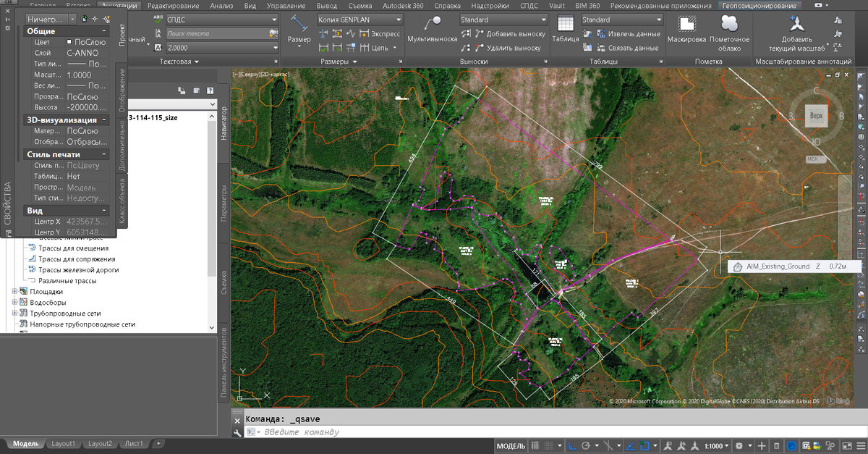Open the Съемка ribbon tab
The height and width of the screenshot is (454, 868).
pyautogui.click(x=359, y=5)
